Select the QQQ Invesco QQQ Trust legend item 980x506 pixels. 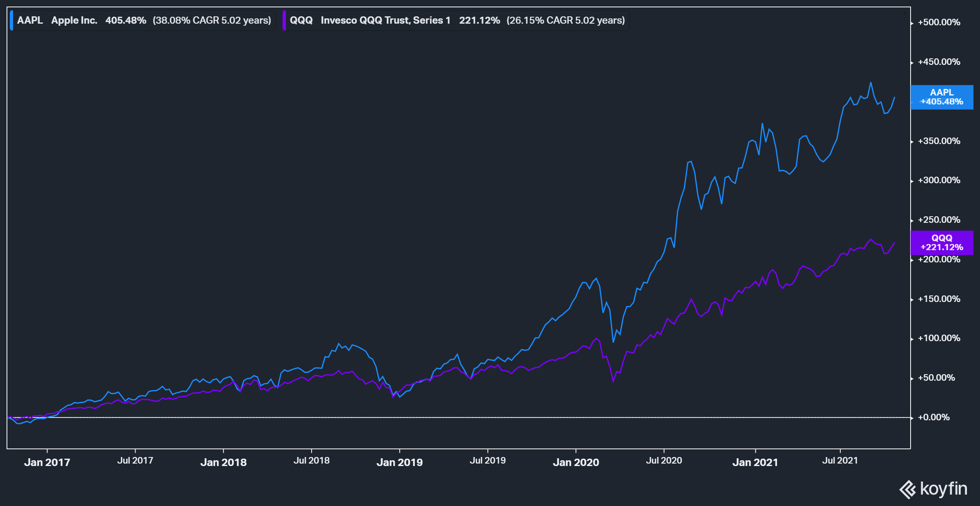pyautogui.click(x=386, y=20)
